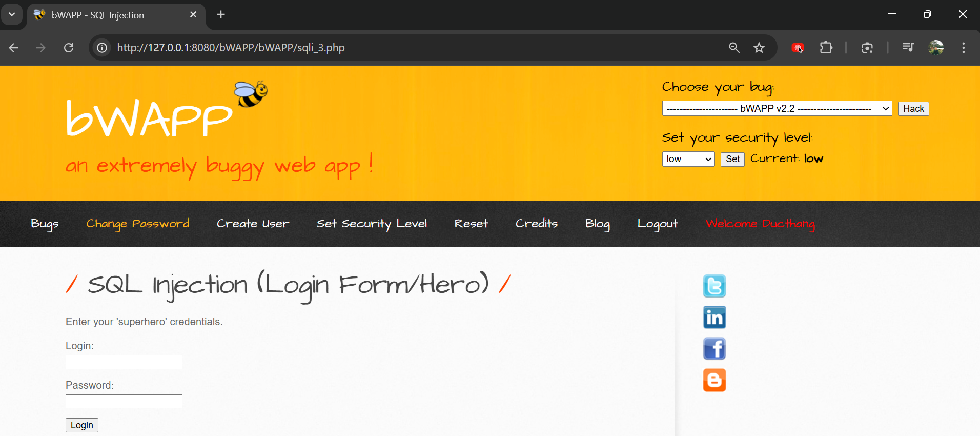Screen dimensions: 980x436
Task: Expand the 'Choose your bug' dropdown
Action: (x=777, y=109)
